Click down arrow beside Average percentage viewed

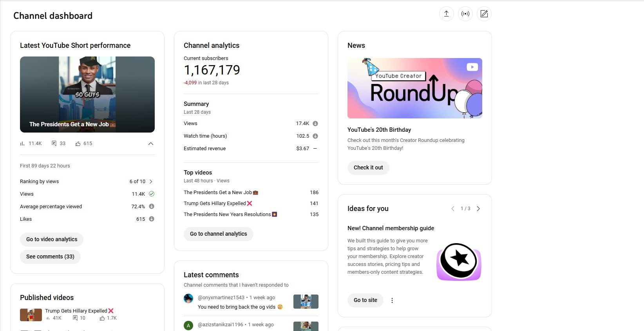point(152,206)
